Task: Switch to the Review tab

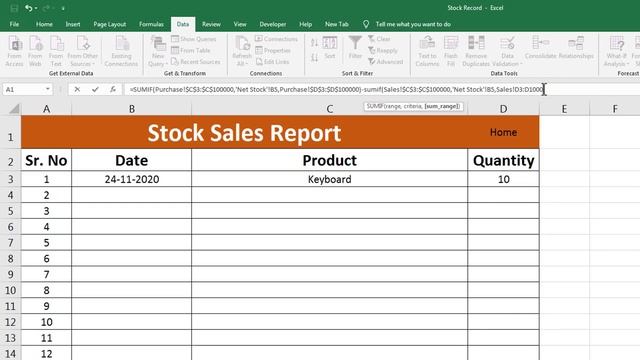Action: click(x=211, y=24)
